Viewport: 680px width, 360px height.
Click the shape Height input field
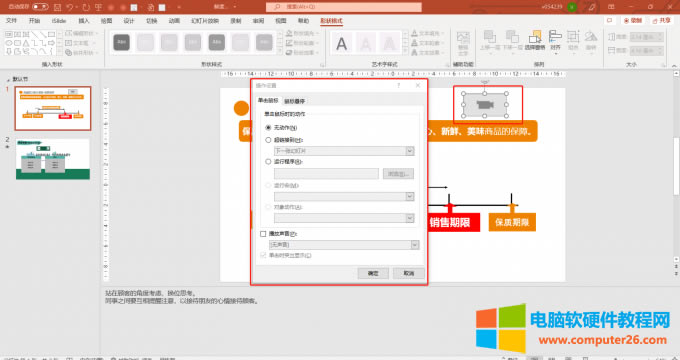pyautogui.click(x=647, y=37)
